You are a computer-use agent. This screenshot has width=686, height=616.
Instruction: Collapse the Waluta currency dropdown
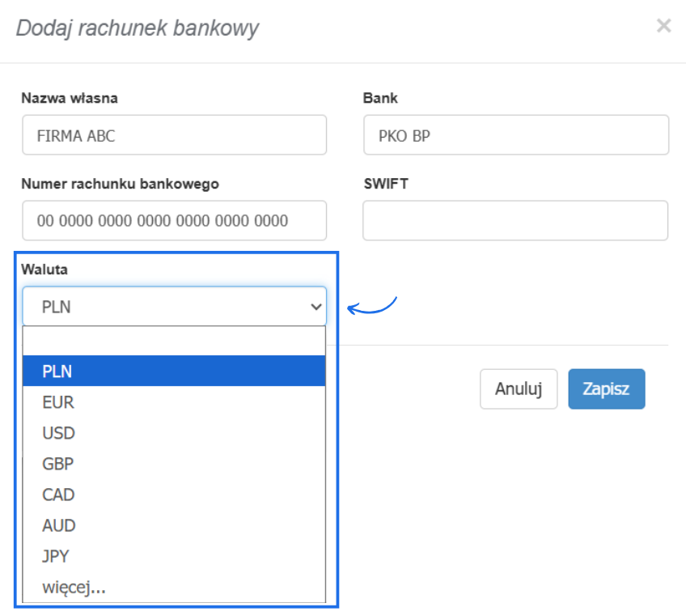coord(174,306)
